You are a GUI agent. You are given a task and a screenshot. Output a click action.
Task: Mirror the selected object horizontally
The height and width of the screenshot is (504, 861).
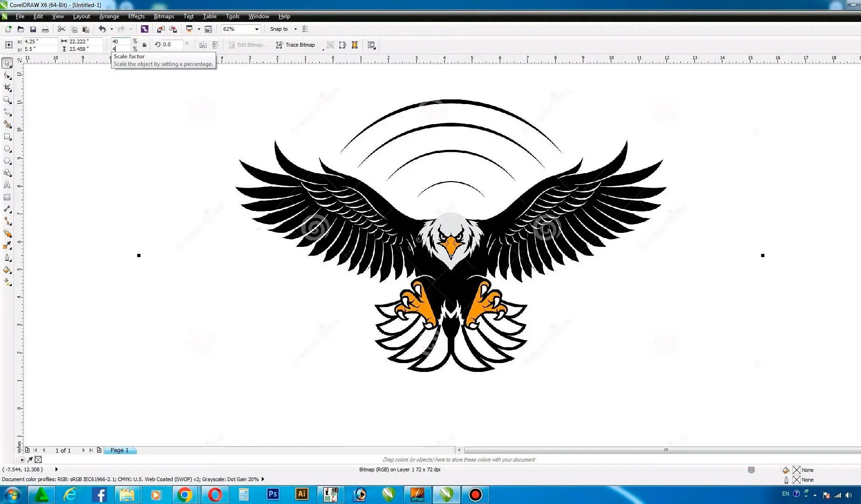[x=203, y=45]
